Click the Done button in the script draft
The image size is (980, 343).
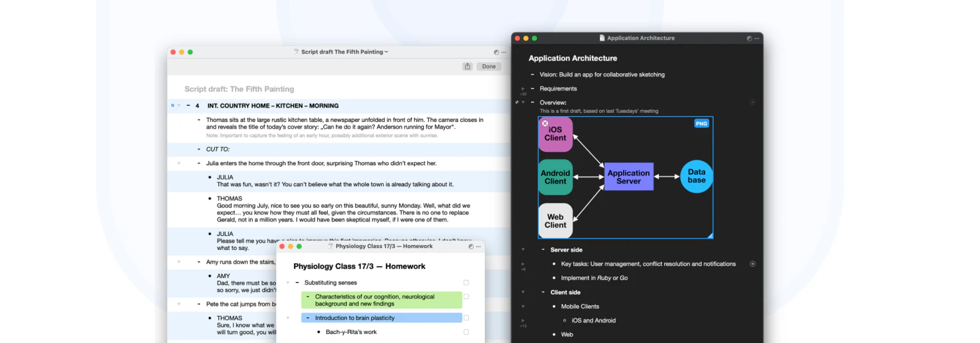(489, 67)
